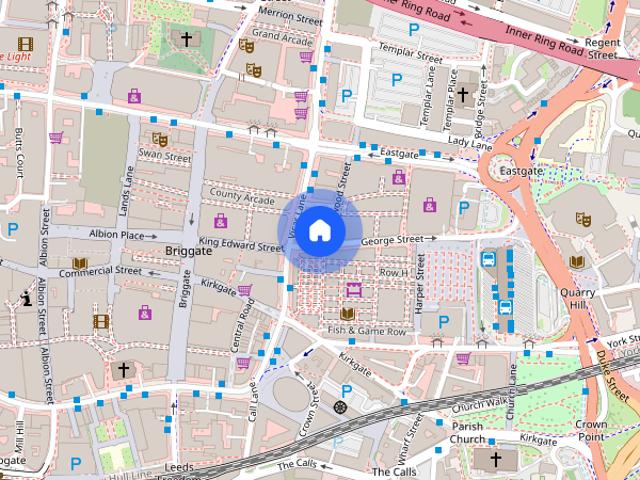The height and width of the screenshot is (480, 640).
Task: Open the library book icon above Commercial Street
Action: [80, 263]
